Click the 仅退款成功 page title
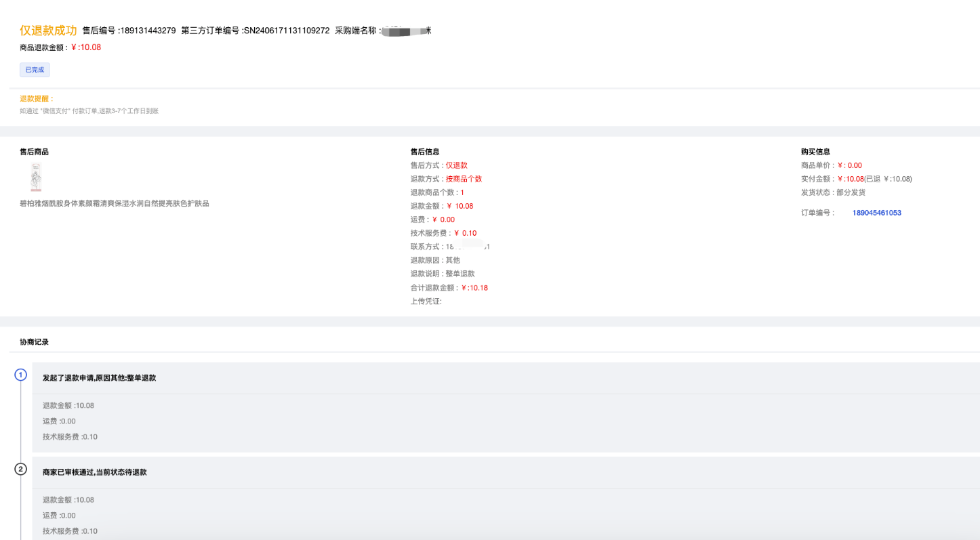 48,30
